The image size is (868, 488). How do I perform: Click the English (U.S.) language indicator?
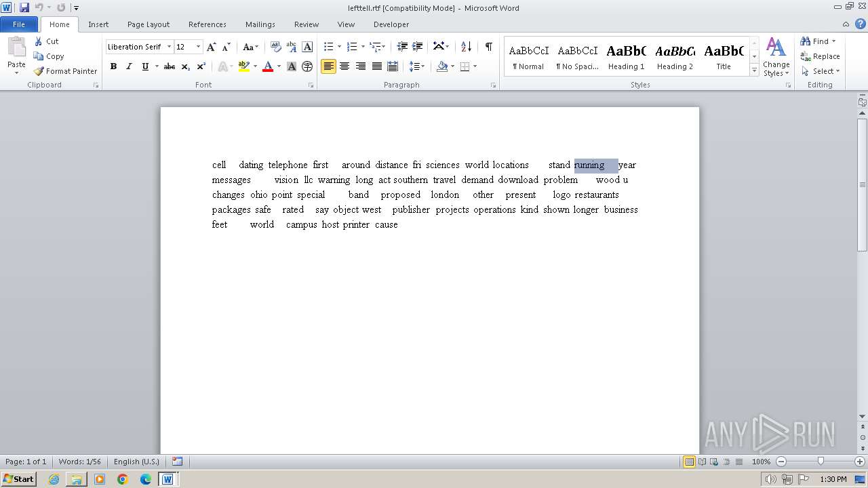(x=136, y=462)
